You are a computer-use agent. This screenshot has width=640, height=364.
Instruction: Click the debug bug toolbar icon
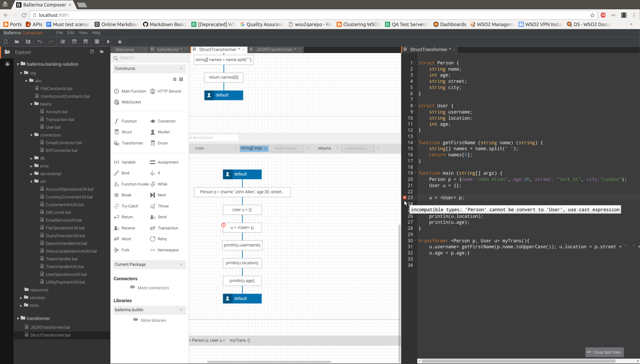coord(120,42)
